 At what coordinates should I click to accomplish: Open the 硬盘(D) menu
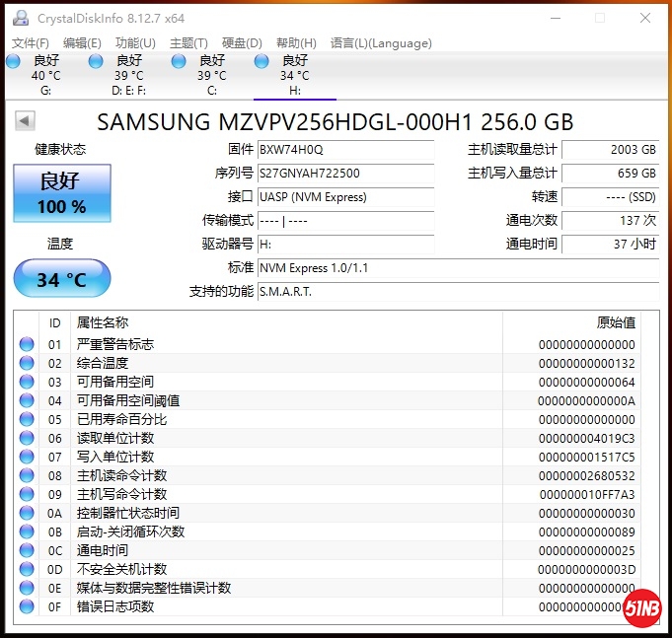point(242,42)
